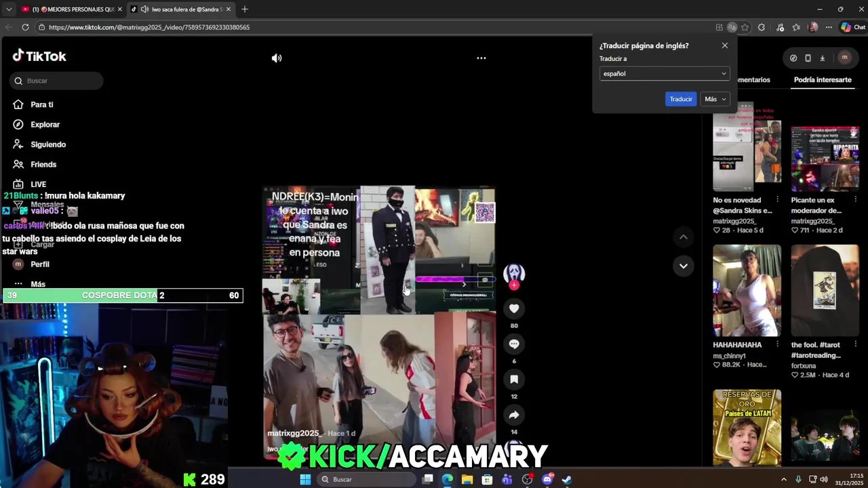The width and height of the screenshot is (868, 488).
Task: Open Discord from the taskbar
Action: pos(547,479)
